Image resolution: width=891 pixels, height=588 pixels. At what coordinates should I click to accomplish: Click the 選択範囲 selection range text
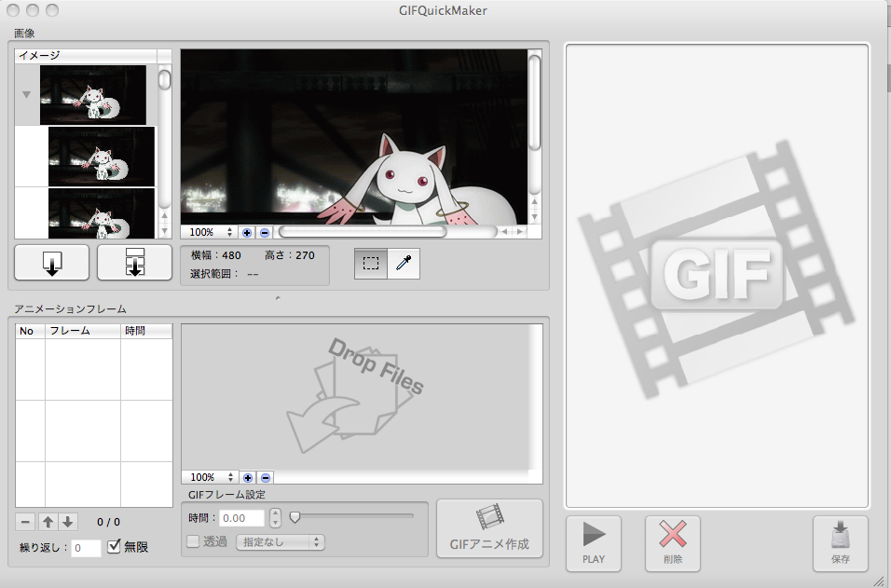(x=225, y=274)
